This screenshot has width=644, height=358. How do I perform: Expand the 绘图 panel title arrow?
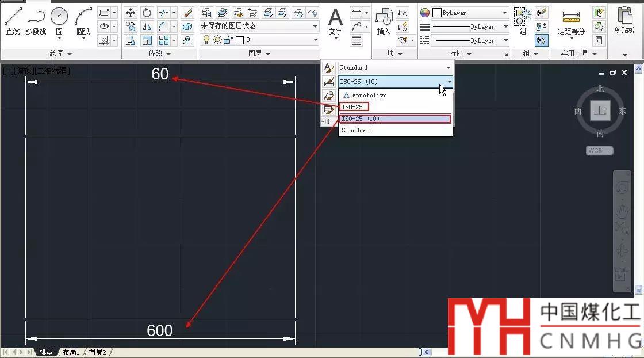70,54
